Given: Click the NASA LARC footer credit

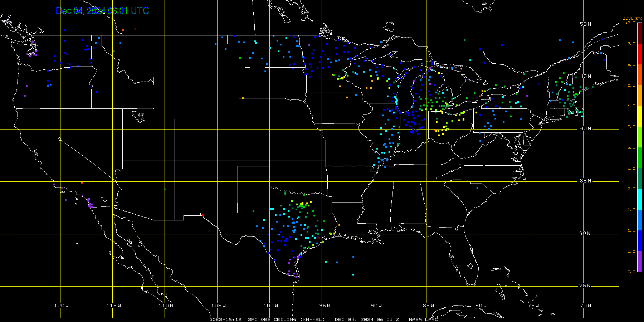Looking at the screenshot, I should (423, 319).
